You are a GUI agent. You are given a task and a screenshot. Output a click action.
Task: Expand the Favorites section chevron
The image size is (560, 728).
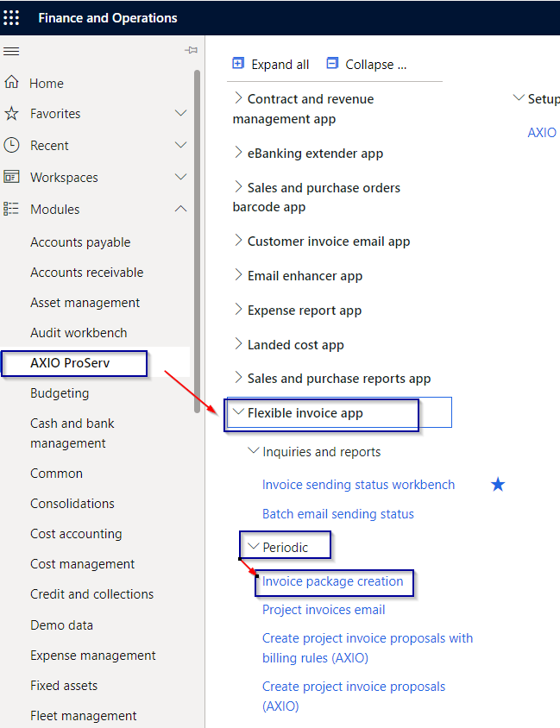point(180,114)
